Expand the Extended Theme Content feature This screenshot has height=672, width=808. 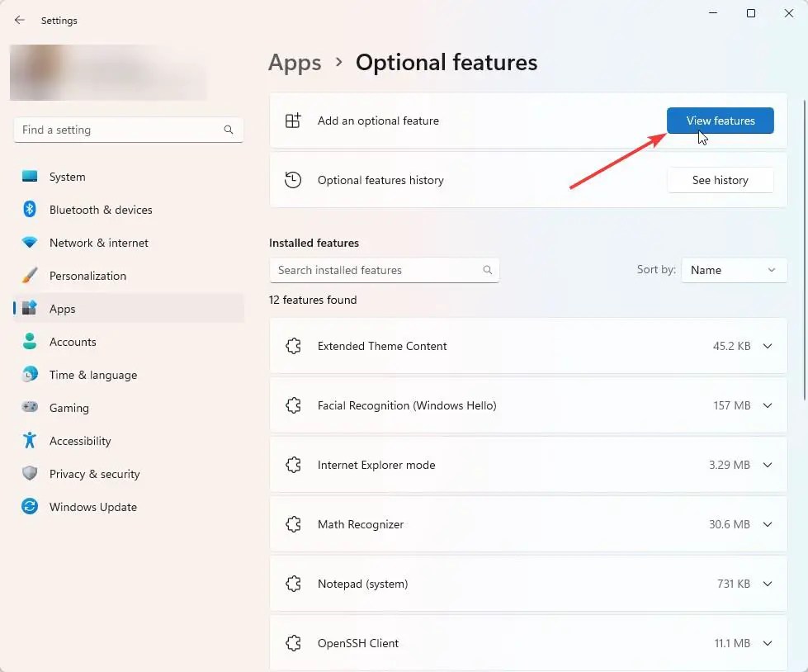pos(768,347)
